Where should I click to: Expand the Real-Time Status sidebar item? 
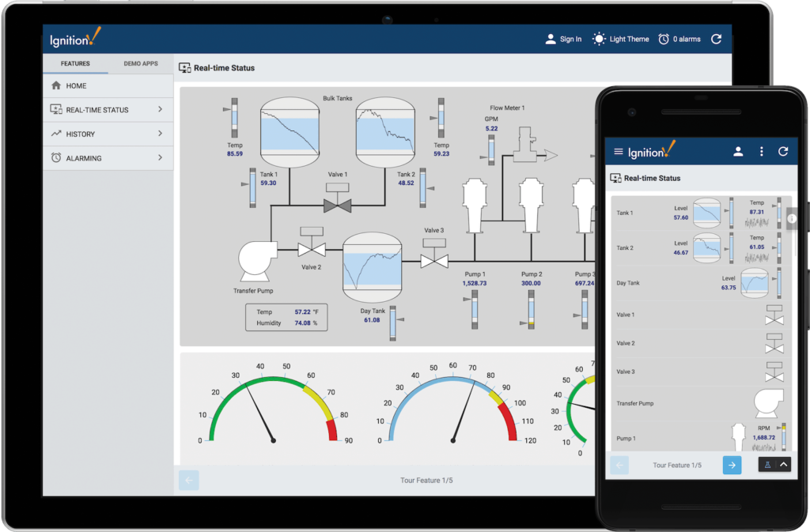point(160,110)
